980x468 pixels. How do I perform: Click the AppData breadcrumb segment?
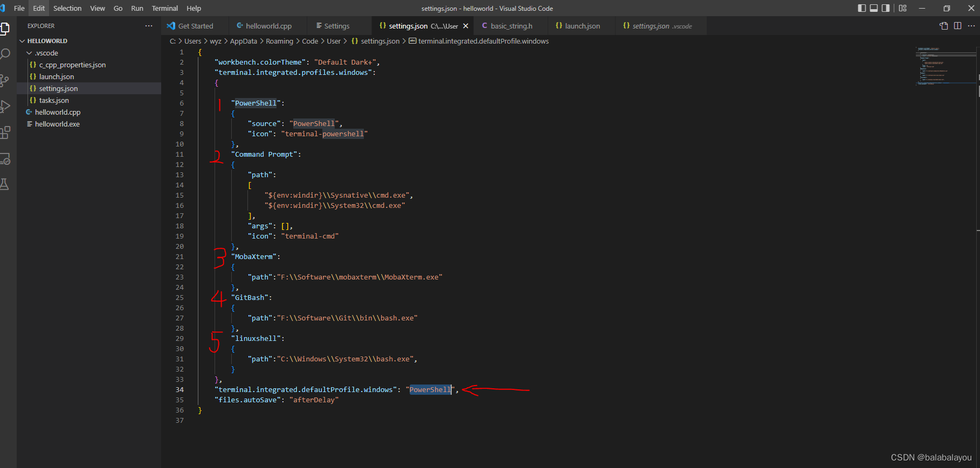pos(244,41)
